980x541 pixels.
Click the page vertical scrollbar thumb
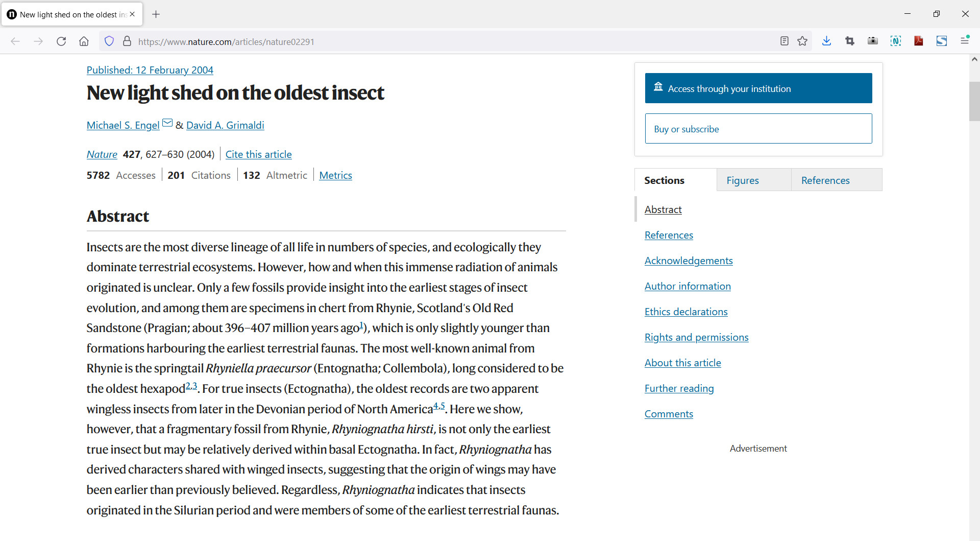pyautogui.click(x=974, y=101)
